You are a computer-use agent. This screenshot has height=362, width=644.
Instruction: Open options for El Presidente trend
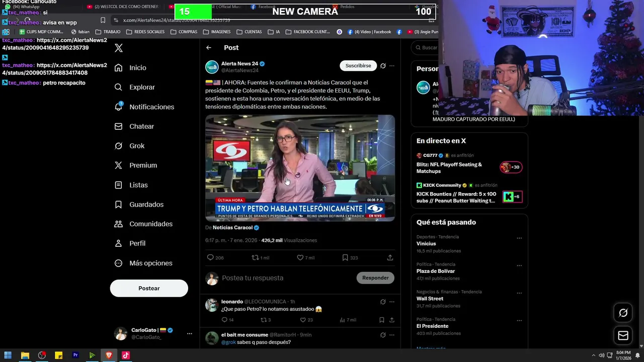pos(519,321)
